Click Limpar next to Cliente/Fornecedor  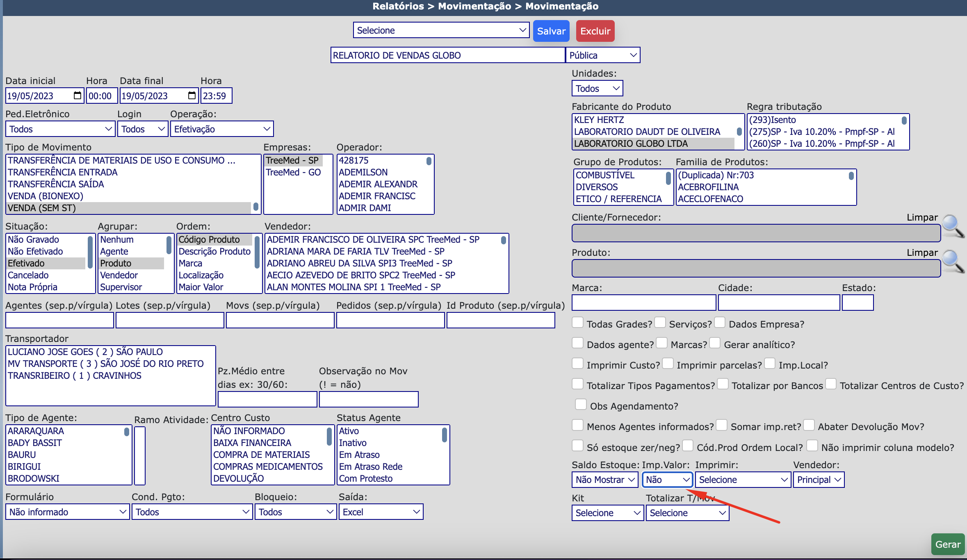coord(922,217)
